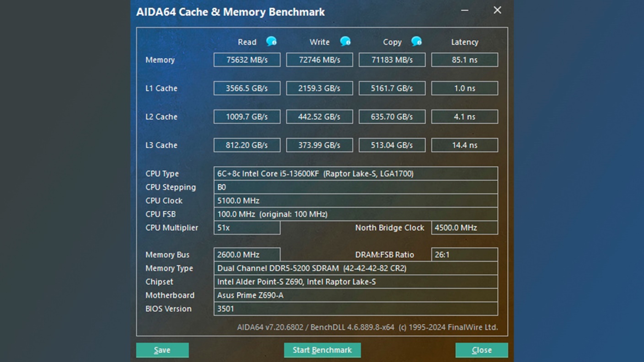The height and width of the screenshot is (362, 644).
Task: Click the L1 Cache row label
Action: pos(161,88)
